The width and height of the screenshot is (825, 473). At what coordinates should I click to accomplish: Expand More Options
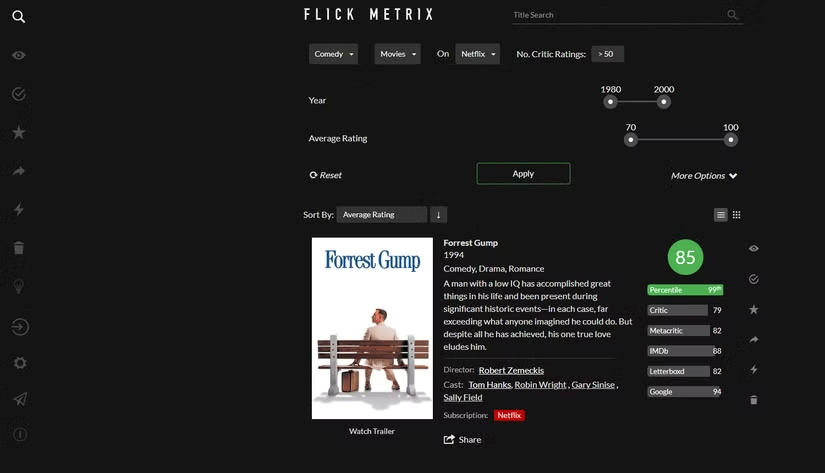pos(704,176)
